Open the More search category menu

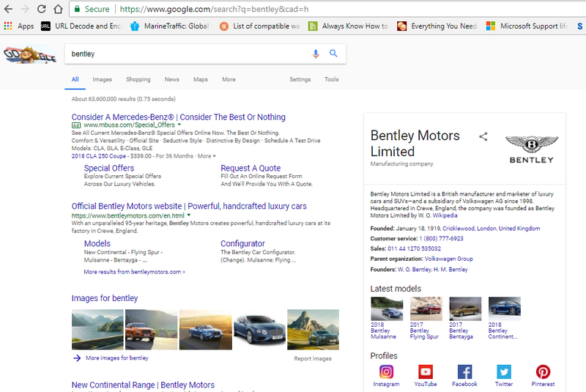(x=229, y=79)
